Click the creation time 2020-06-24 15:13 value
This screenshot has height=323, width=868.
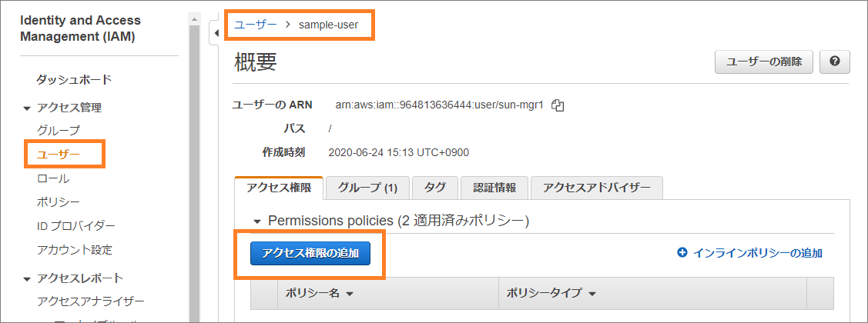[399, 152]
